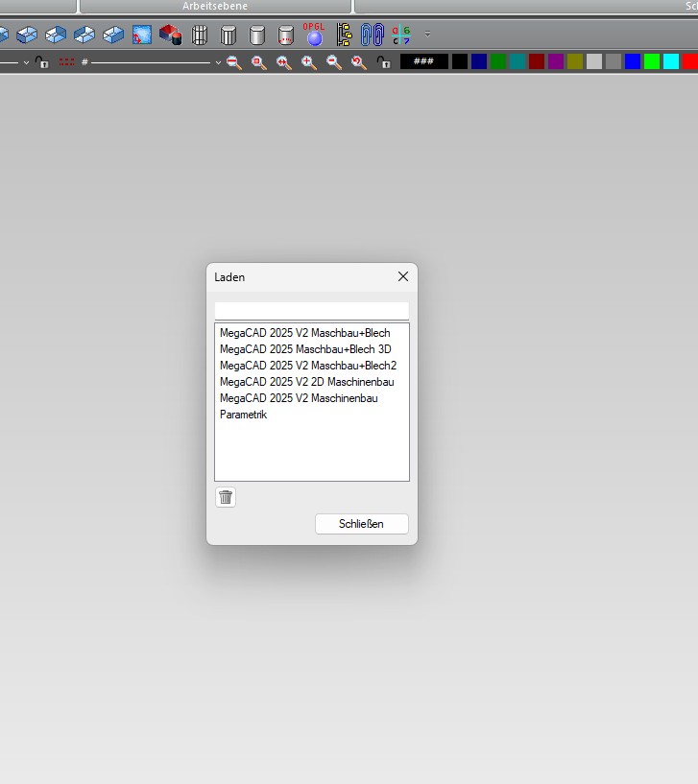698x784 pixels.
Task: Click the blue surface icon with red arrows
Action: tap(142, 35)
